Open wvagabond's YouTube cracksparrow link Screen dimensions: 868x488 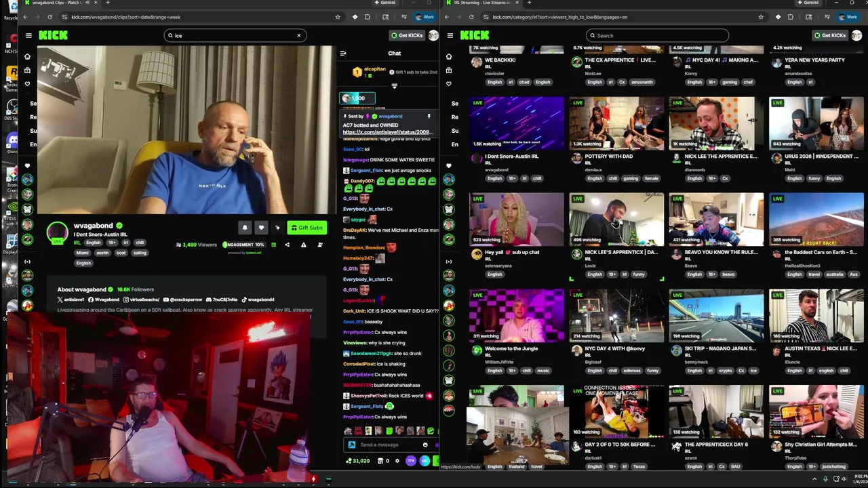(x=183, y=300)
